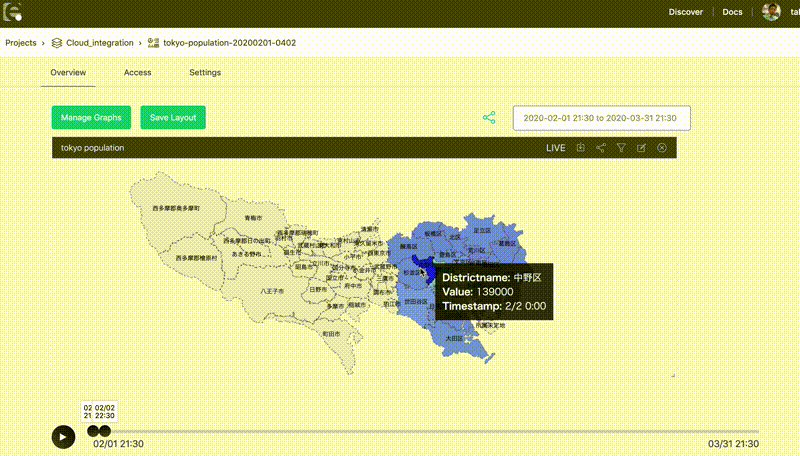This screenshot has width=800, height=456.
Task: Select 足立区 ward on the map
Action: point(482,231)
